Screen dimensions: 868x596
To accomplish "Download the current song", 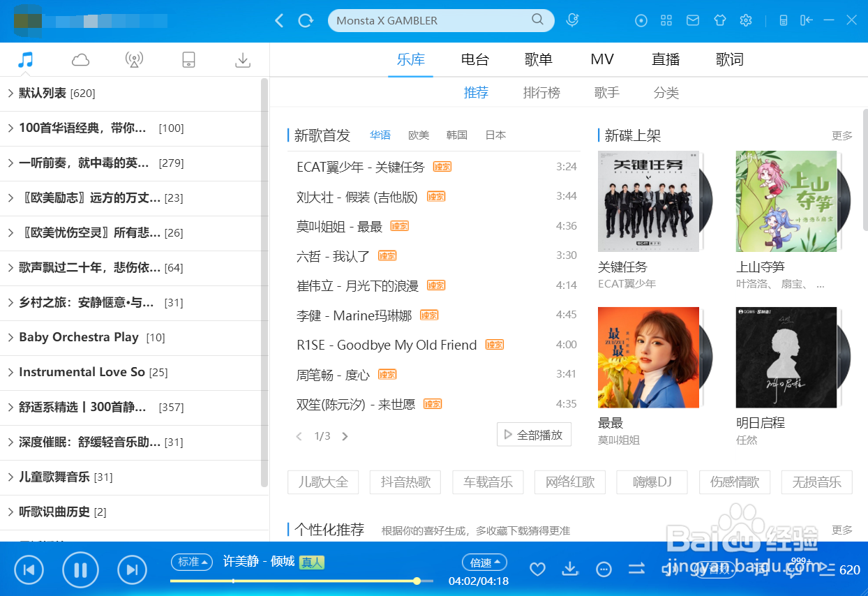I will 570,569.
